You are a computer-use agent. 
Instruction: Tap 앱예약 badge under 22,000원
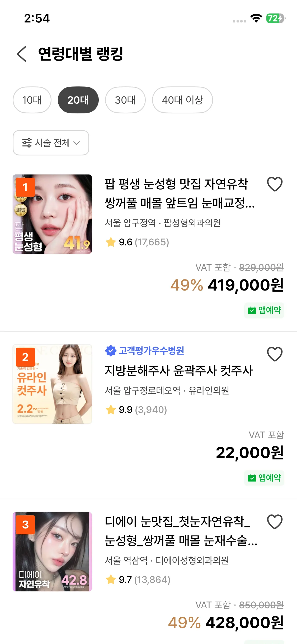[x=264, y=478]
